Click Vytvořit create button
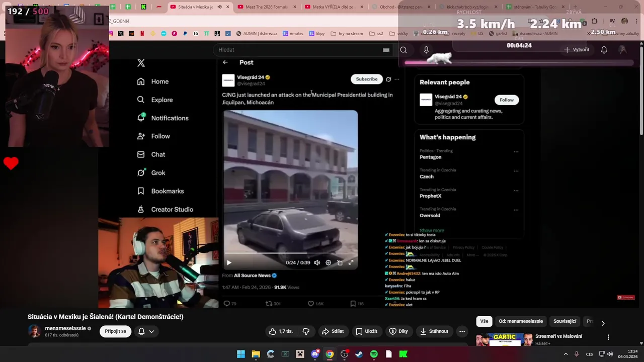The height and width of the screenshot is (362, 644). (x=577, y=50)
